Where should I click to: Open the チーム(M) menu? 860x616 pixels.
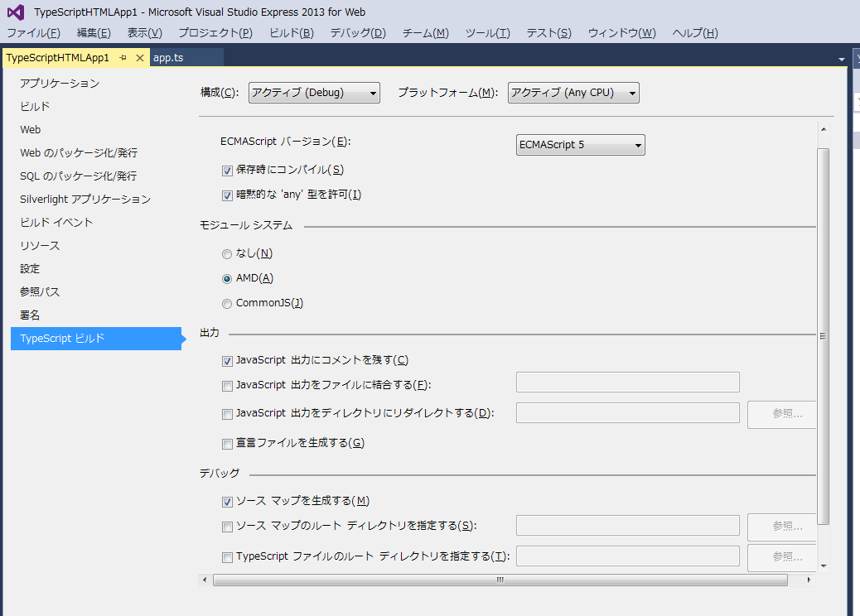426,33
